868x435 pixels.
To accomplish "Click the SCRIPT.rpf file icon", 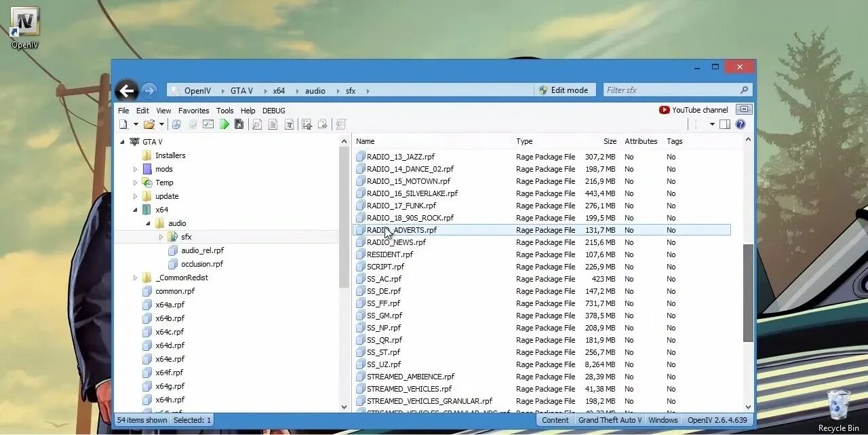I will click(x=361, y=267).
